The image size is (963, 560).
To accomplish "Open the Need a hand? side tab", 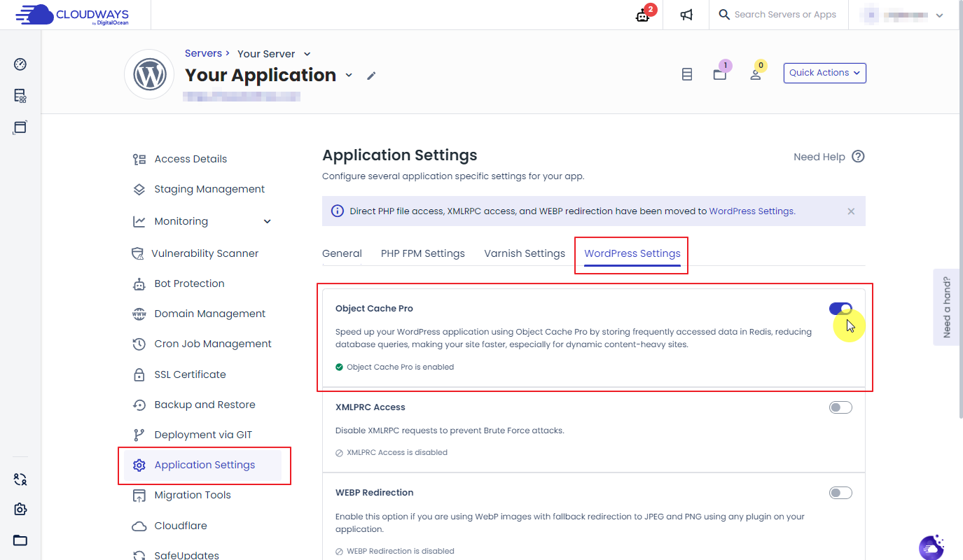I will pyautogui.click(x=947, y=307).
